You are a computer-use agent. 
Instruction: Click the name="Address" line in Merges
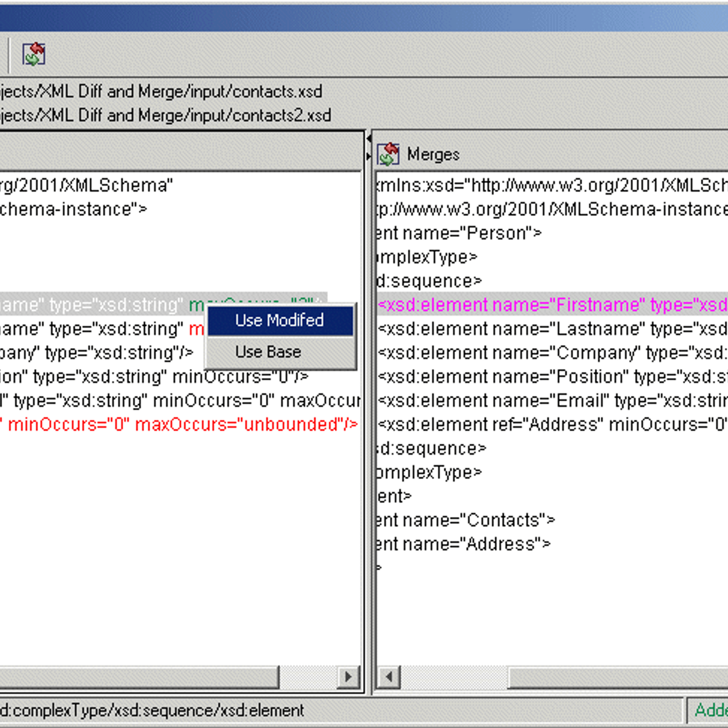[x=464, y=544]
